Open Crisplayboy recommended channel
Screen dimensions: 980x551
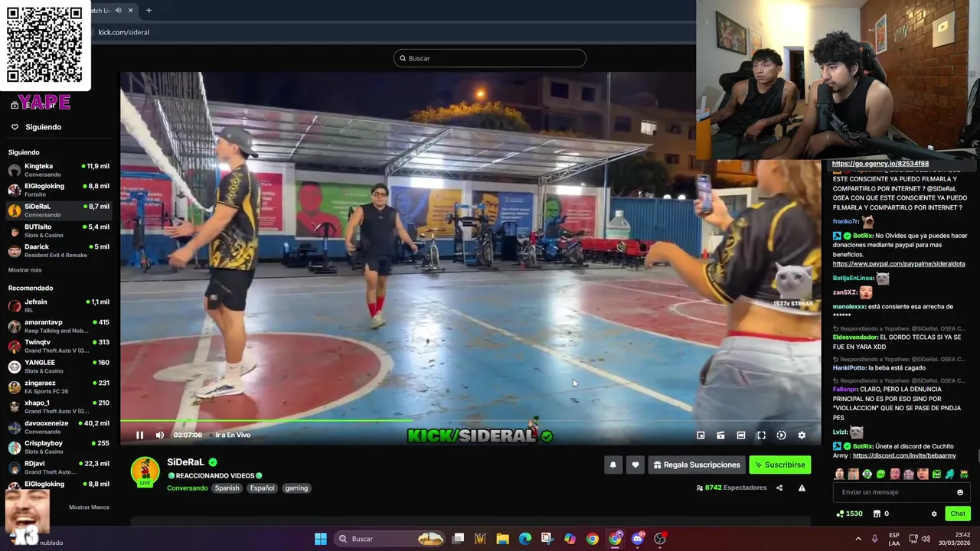point(59,447)
